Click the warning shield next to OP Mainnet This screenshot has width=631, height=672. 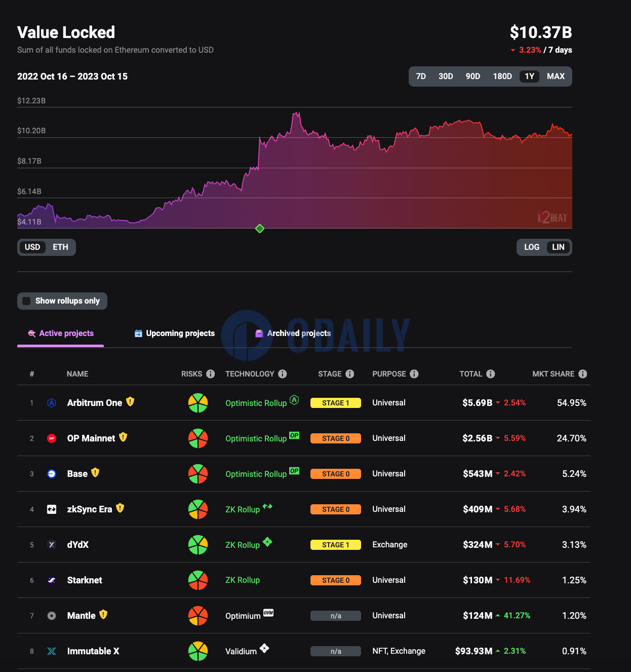pyautogui.click(x=123, y=437)
